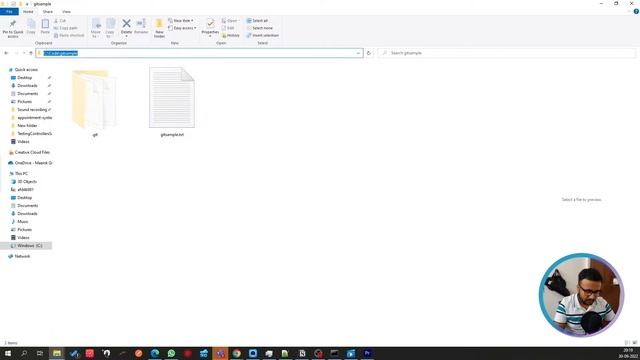Open the Move to dropdown
This screenshot has width=640, height=360.
(96, 28)
